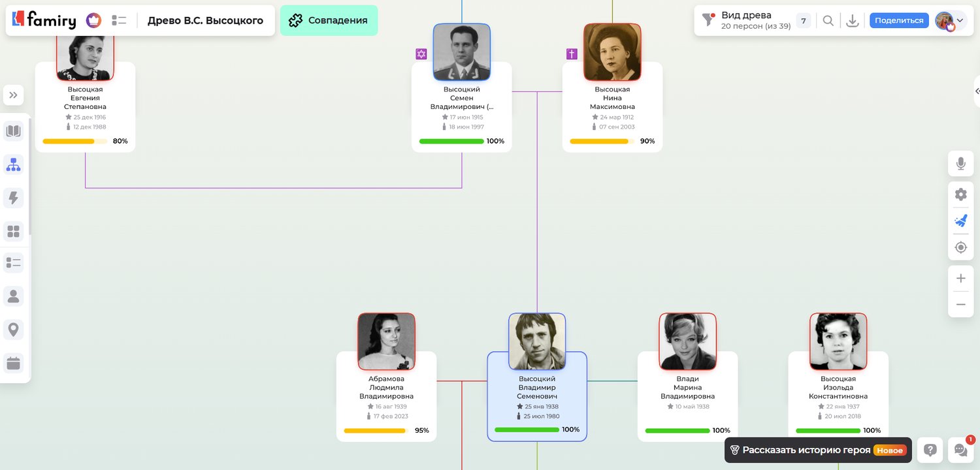Open the user avatar dropdown menu
Viewport: 980px width, 470px height.
(950, 21)
